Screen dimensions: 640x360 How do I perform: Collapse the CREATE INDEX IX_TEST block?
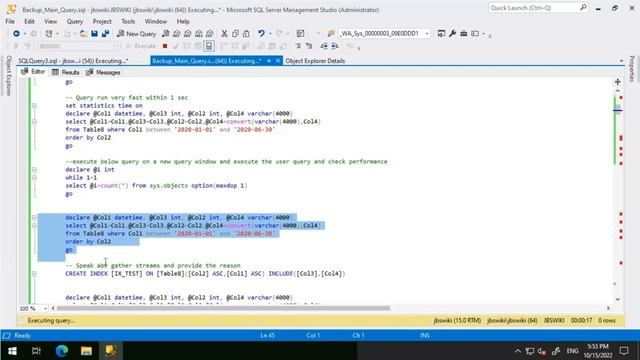[x=34, y=273]
